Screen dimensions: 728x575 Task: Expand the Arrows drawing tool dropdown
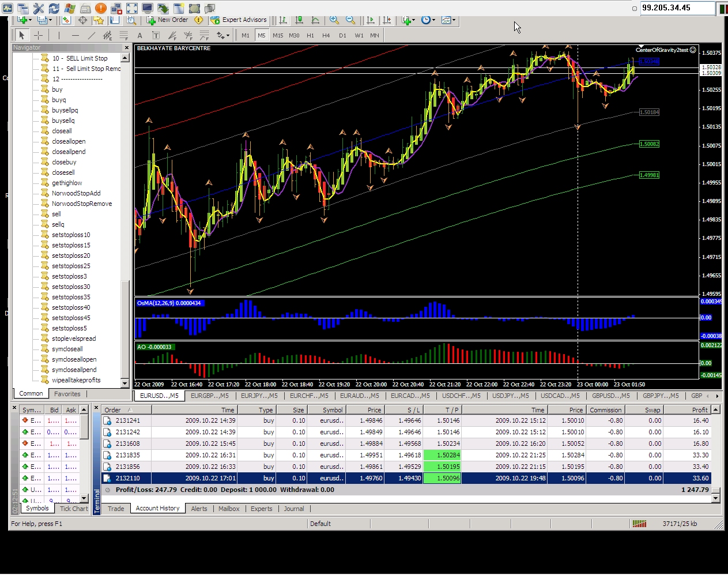point(222,36)
